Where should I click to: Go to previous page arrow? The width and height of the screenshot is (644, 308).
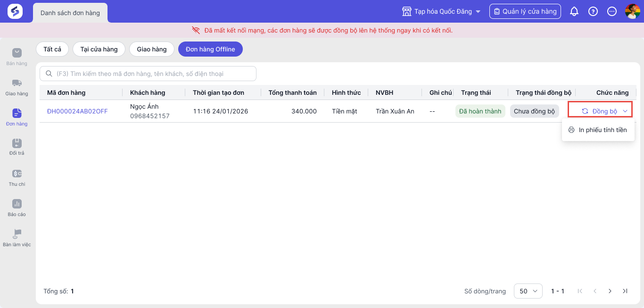[595, 291]
